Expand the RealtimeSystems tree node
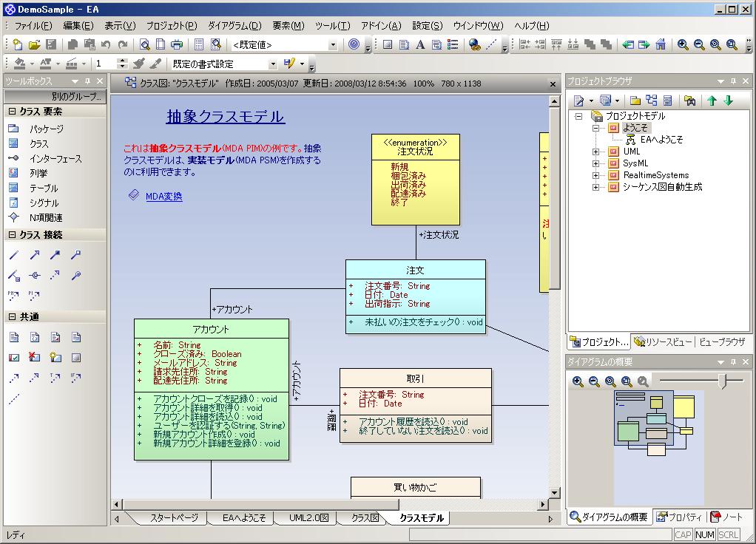 point(596,175)
